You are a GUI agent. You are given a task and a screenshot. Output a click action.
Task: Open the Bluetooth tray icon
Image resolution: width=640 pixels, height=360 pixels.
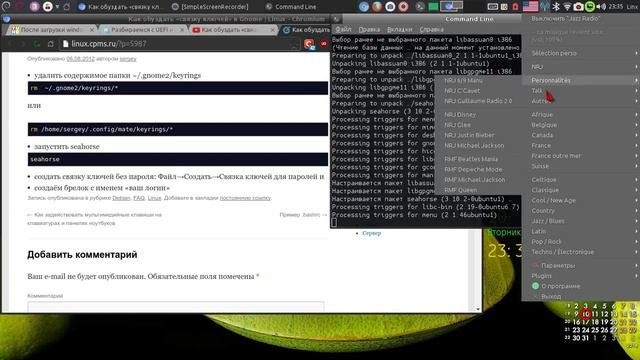point(556,6)
